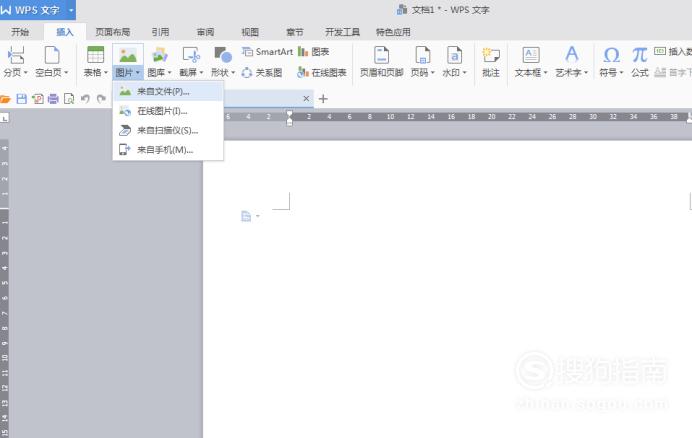Expand the 艺术字 dropdown arrow

coord(586,72)
